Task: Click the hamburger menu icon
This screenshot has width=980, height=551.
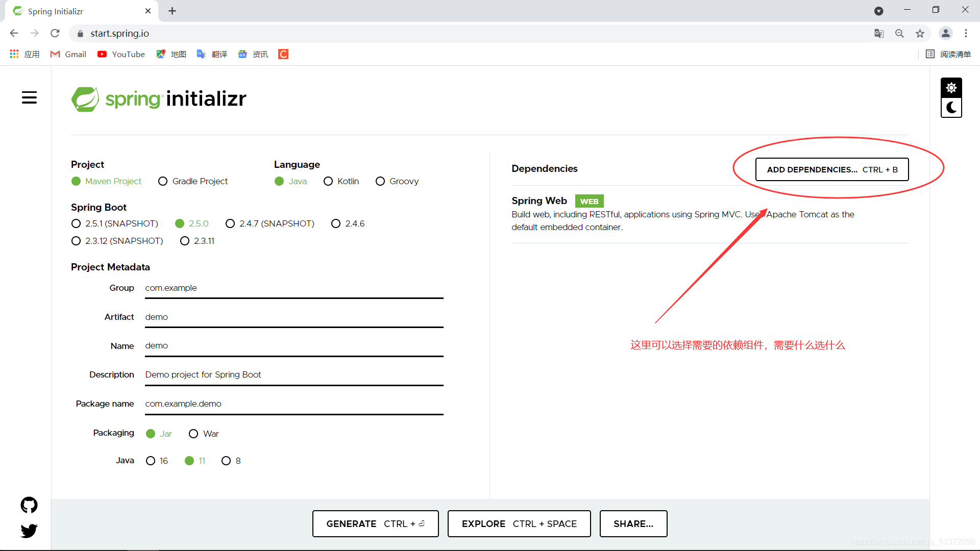Action: 29,97
